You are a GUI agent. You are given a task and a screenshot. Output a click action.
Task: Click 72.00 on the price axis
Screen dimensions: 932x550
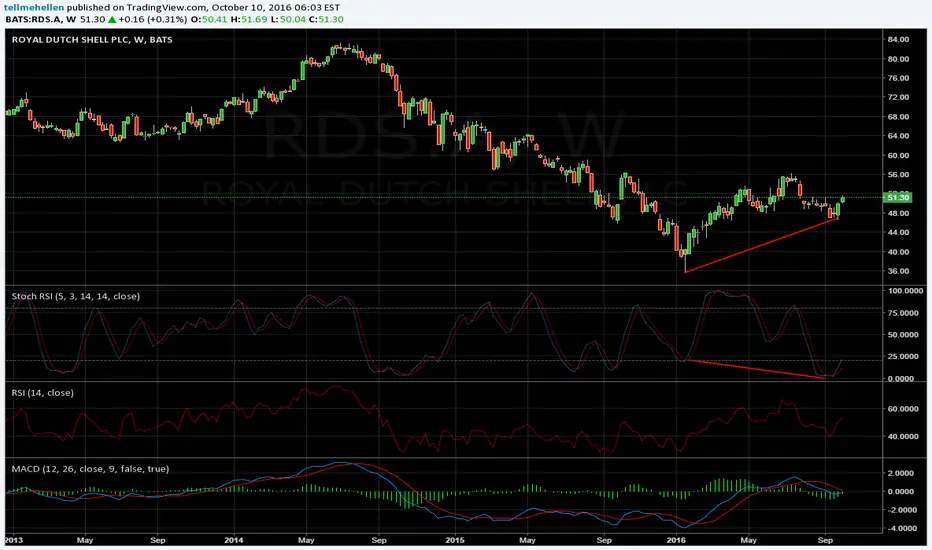tap(898, 97)
